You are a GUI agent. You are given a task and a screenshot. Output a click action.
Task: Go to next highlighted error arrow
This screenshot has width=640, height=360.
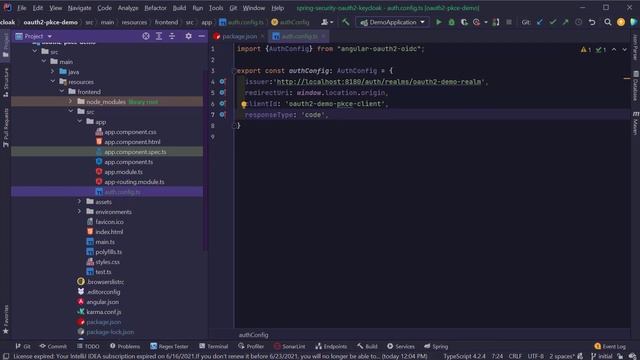pyautogui.click(x=624, y=49)
